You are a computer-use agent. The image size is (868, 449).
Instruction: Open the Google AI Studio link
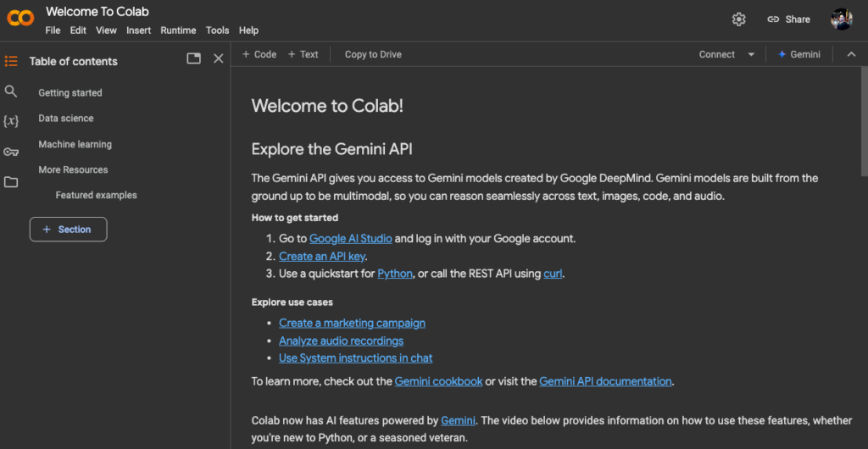(351, 239)
